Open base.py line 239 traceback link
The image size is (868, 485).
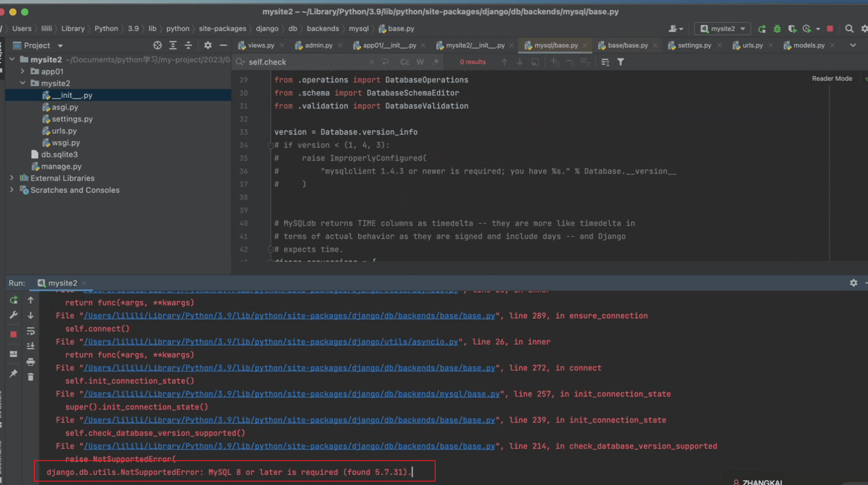click(x=289, y=420)
